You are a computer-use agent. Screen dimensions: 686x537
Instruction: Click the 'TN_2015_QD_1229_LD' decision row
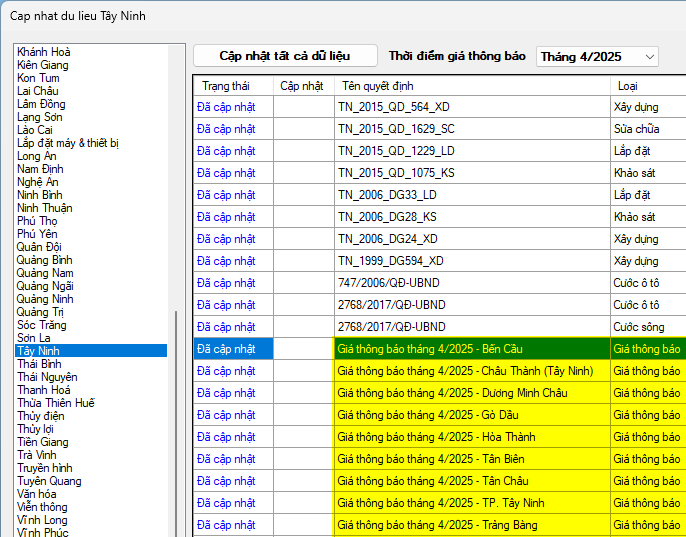coord(472,151)
